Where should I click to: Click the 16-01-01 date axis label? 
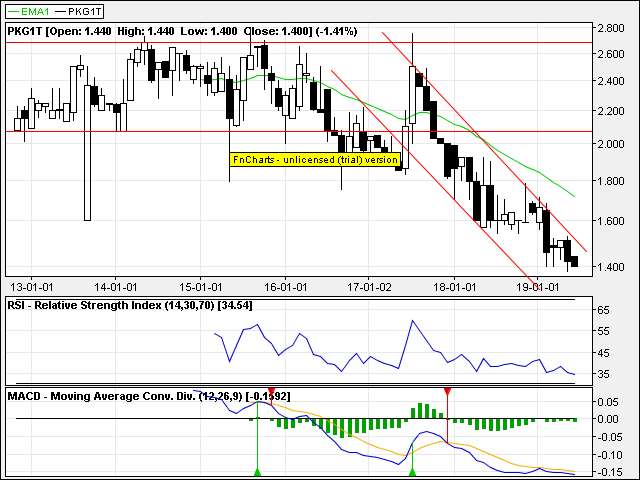pyautogui.click(x=285, y=287)
